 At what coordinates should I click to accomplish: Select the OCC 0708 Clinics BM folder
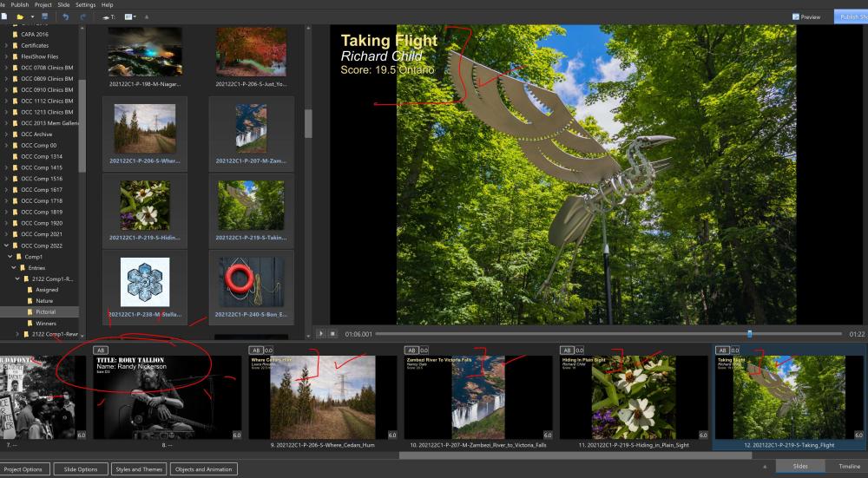tap(47, 68)
